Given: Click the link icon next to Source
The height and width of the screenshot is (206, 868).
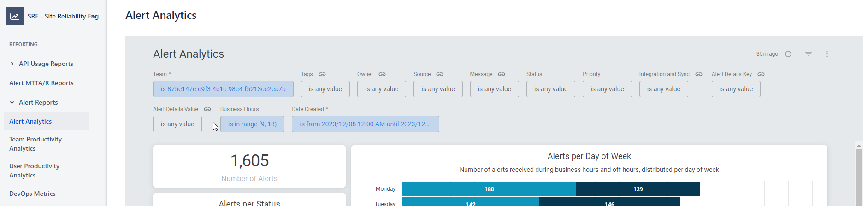Looking at the screenshot, I should point(440,74).
